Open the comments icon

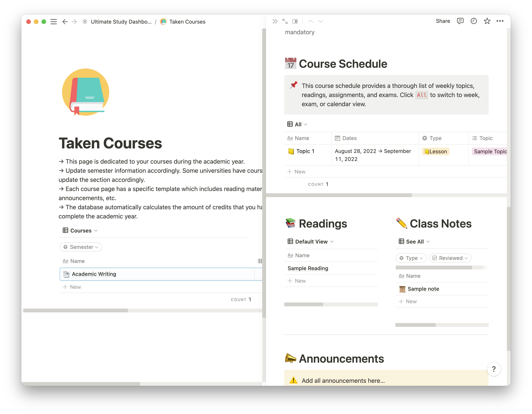[x=460, y=21]
